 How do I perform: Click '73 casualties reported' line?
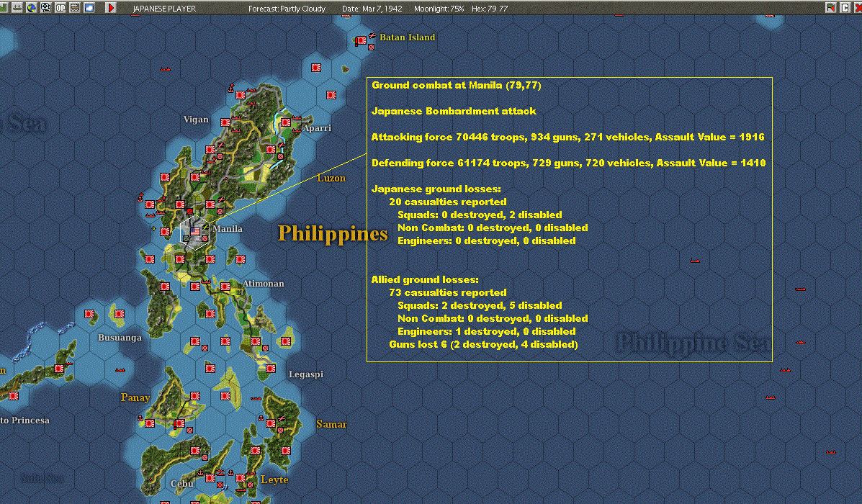[447, 292]
